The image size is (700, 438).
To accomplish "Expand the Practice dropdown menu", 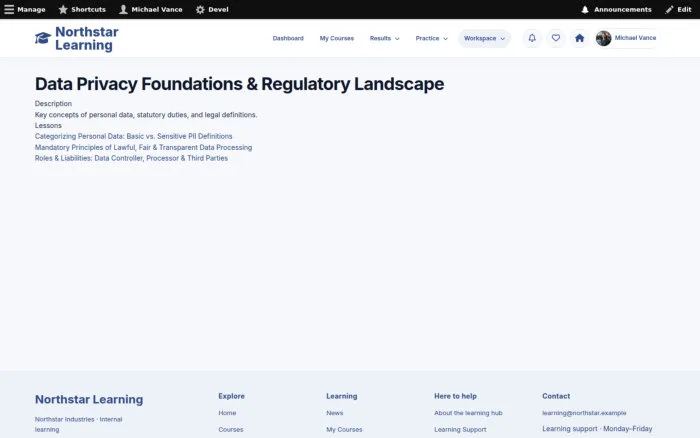I will pyautogui.click(x=431, y=38).
